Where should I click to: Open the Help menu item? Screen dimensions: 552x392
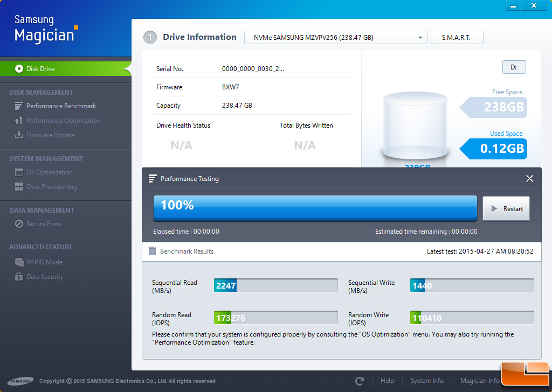[387, 381]
